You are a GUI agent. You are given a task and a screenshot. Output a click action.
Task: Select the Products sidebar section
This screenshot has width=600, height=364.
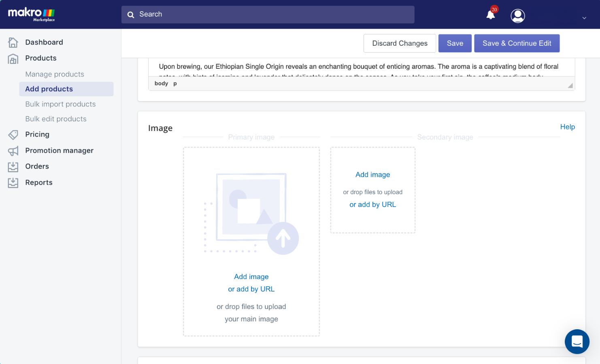pyautogui.click(x=41, y=58)
